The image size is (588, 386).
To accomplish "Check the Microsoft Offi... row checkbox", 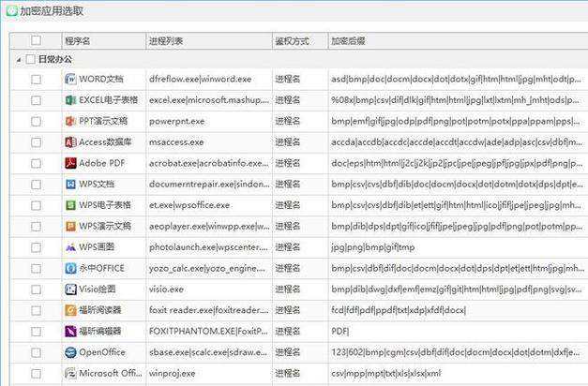I will [36, 373].
